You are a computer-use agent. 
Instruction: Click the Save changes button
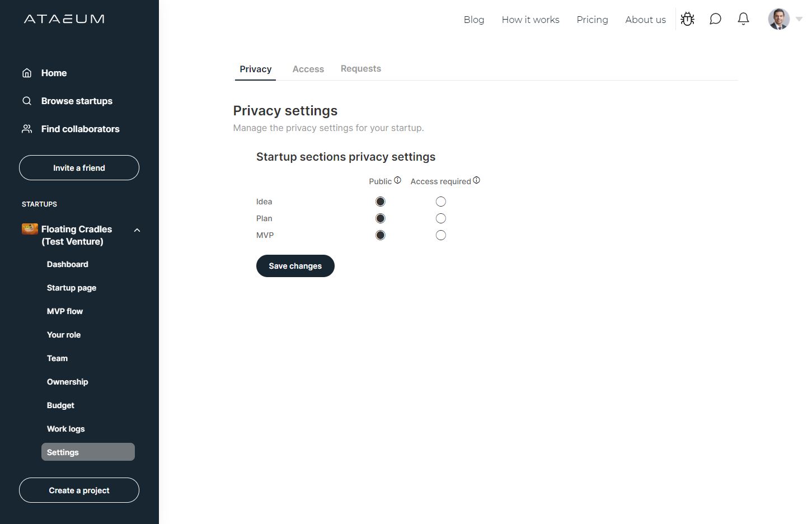click(x=295, y=266)
